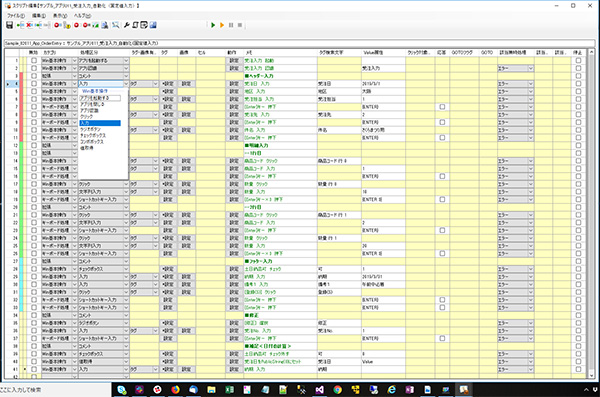The width and height of the screenshot is (600, 397).
Task: Open タグ dropdown on row 4
Action: click(x=155, y=83)
